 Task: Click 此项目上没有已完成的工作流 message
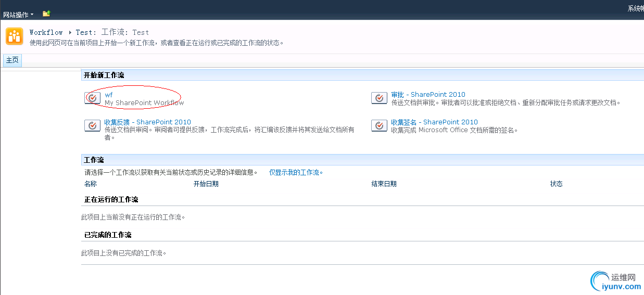coord(124,253)
